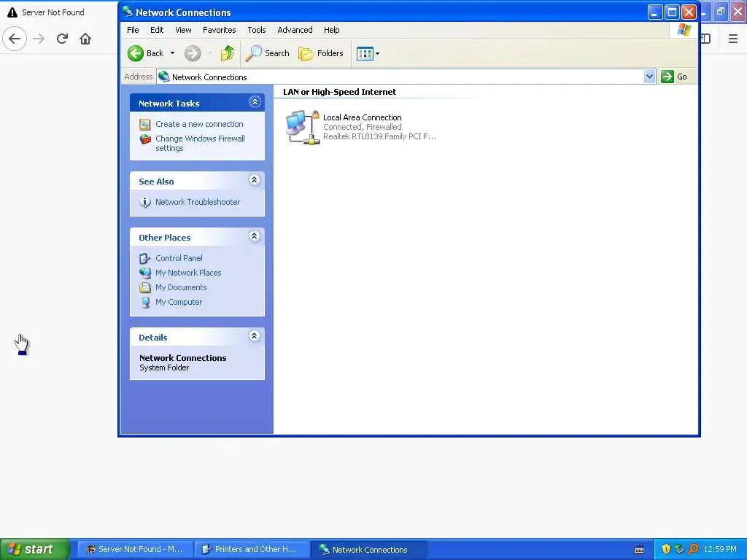This screenshot has width=747, height=560.
Task: Click the browser back arrow button
Action: click(x=15, y=39)
